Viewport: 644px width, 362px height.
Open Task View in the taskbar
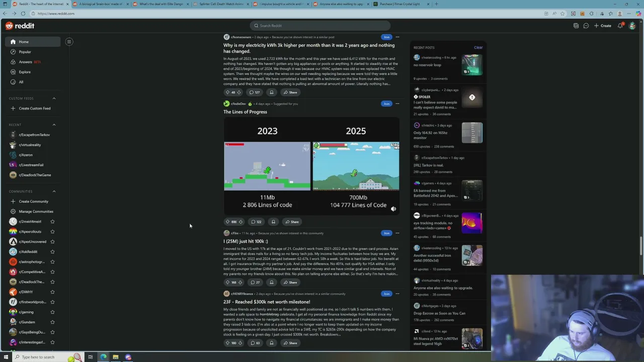(90, 357)
